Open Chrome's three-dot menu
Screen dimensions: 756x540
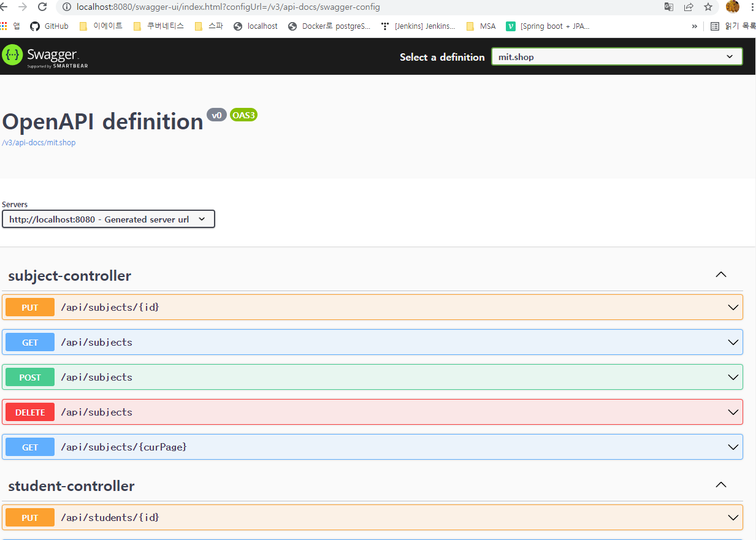click(x=751, y=7)
